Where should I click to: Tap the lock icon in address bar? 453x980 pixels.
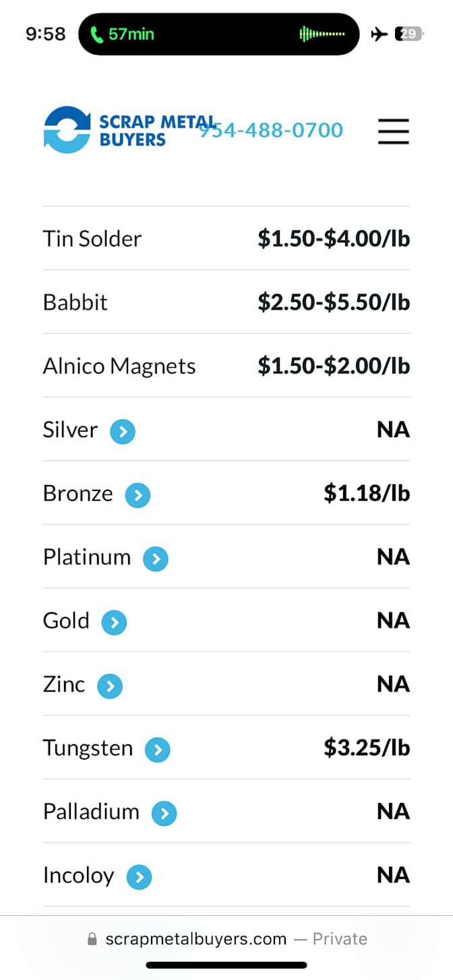[x=92, y=939]
